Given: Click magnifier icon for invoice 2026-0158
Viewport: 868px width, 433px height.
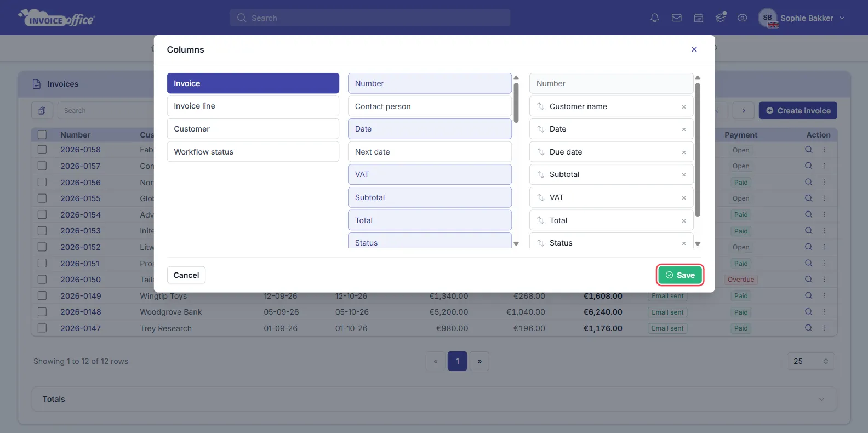Looking at the screenshot, I should [x=808, y=150].
